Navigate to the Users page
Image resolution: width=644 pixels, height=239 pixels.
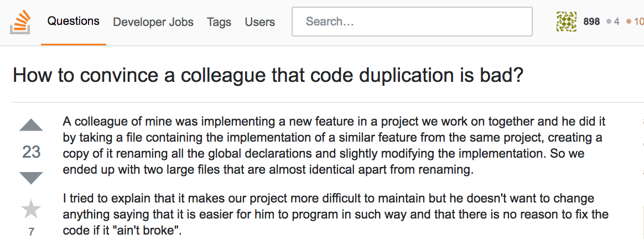pyautogui.click(x=259, y=22)
